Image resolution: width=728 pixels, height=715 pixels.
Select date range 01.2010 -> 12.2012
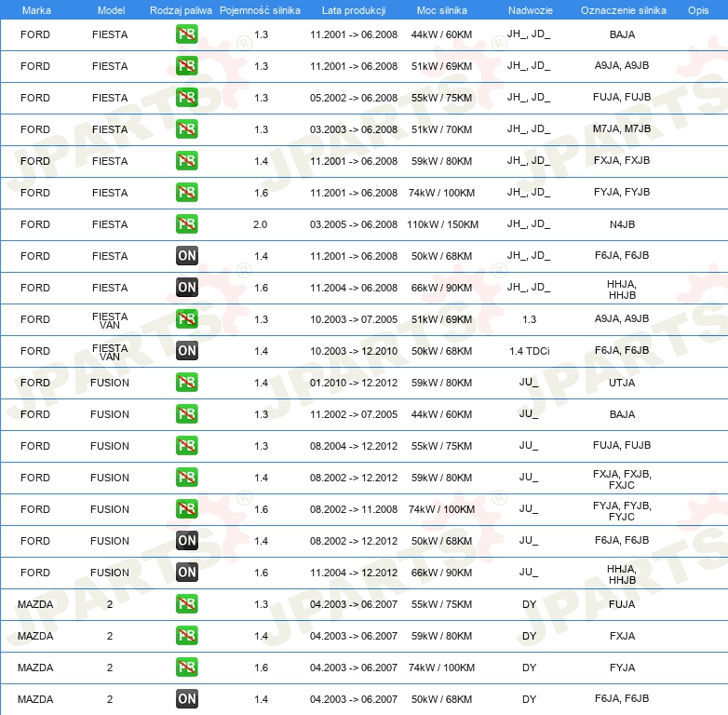354,383
